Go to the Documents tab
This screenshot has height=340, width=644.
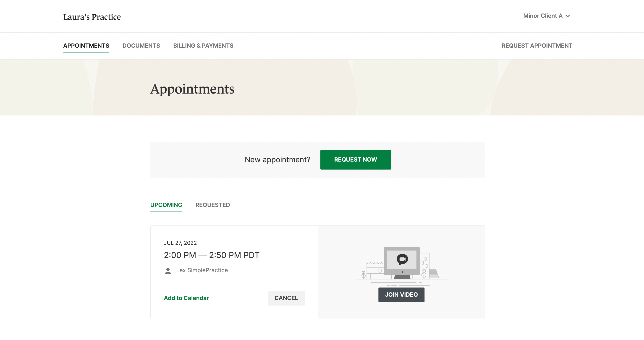tap(141, 46)
